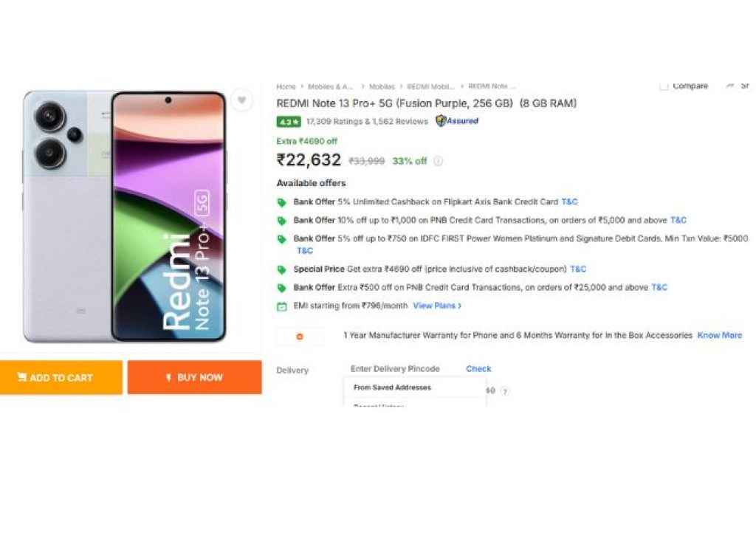Click the Add to Cart button
The image size is (756, 558).
(61, 377)
